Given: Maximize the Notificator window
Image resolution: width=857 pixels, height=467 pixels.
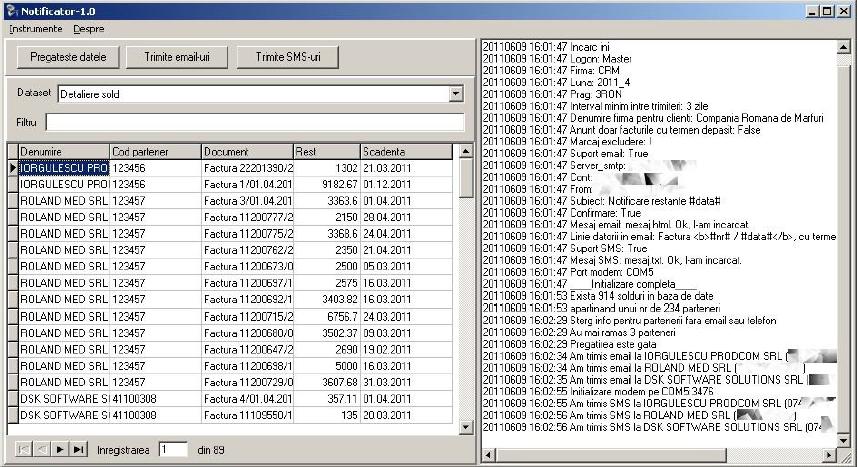Looking at the screenshot, I should coord(827,11).
